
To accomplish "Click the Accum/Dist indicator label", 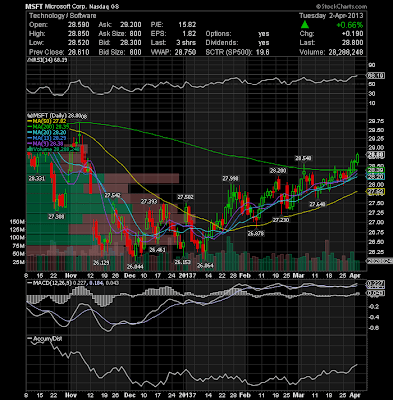I will [x=45, y=339].
